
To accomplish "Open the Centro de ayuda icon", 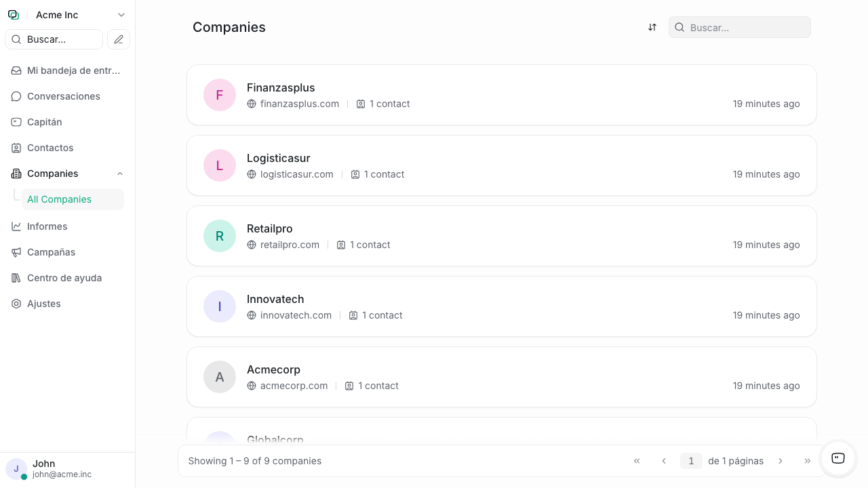I will pyautogui.click(x=16, y=278).
